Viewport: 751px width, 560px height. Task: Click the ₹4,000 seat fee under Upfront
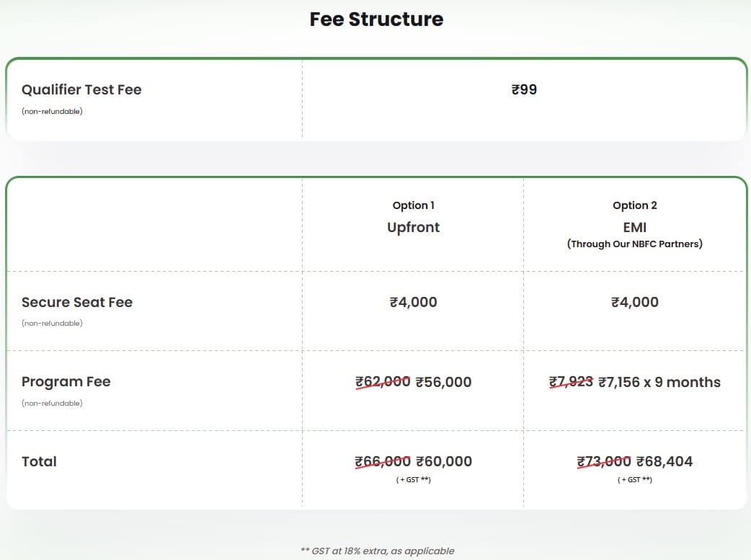[x=413, y=303]
